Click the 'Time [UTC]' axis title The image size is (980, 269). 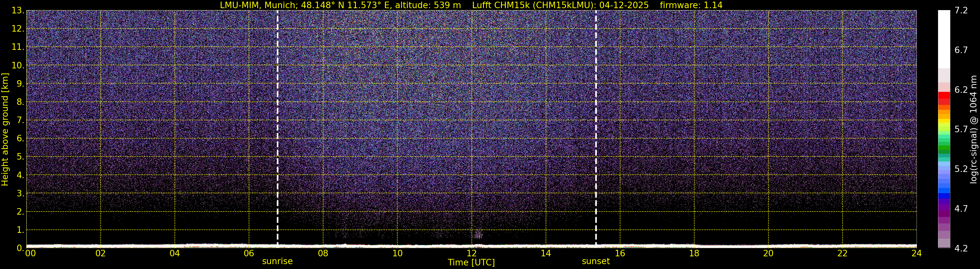tap(471, 262)
